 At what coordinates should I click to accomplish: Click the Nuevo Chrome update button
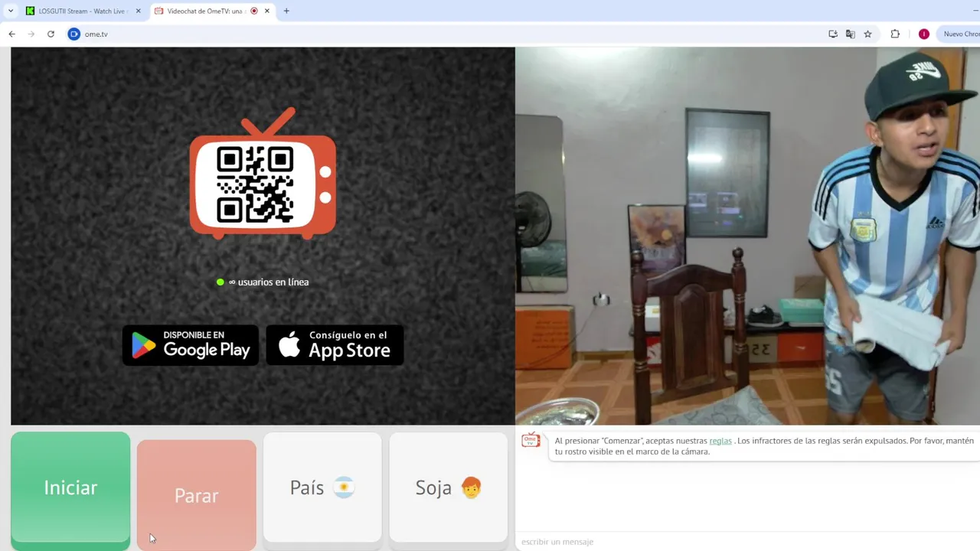coord(960,34)
